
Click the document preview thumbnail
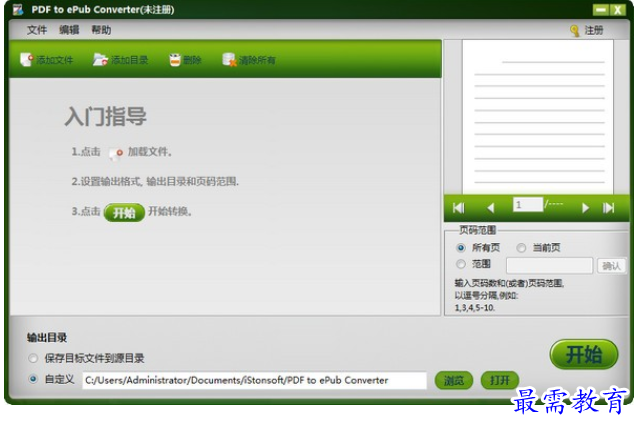(538, 117)
